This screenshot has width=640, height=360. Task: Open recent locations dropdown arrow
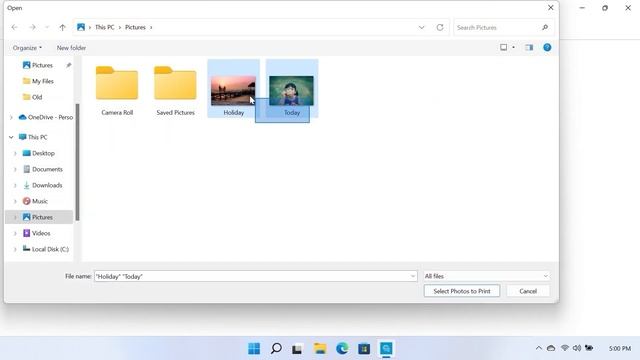pos(47,27)
